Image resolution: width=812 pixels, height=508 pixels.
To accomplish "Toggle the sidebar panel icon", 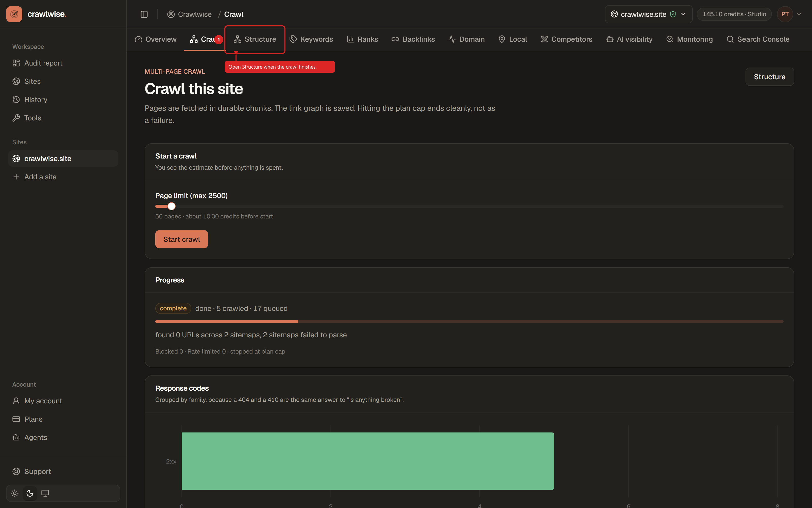I will (x=144, y=14).
